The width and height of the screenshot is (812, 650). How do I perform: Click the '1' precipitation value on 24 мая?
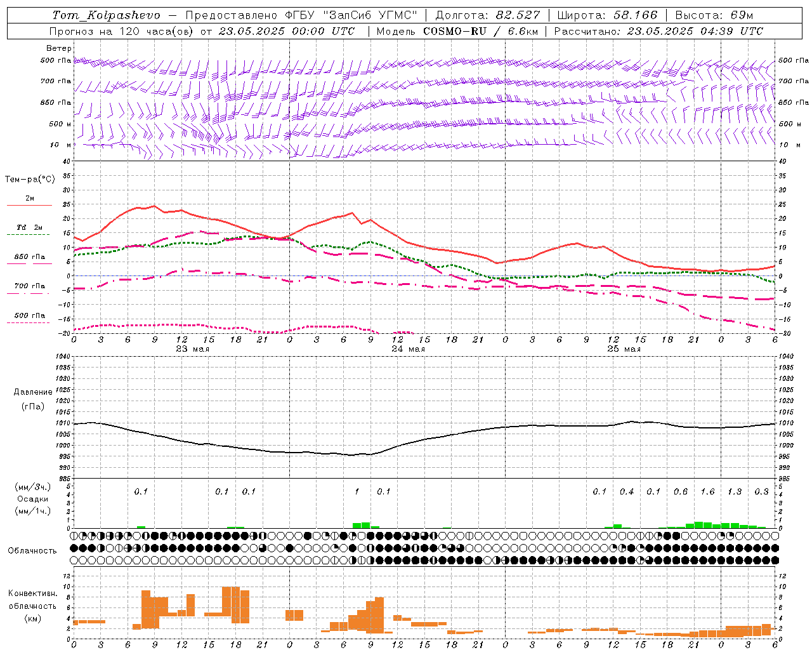357,492
